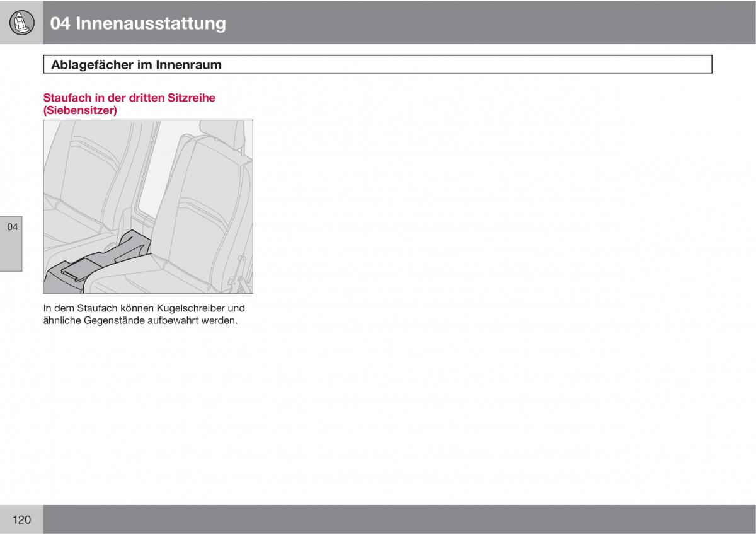
Task: Click the 'Staufach in der dritten Sitzreihe' heading
Action: click(x=129, y=98)
